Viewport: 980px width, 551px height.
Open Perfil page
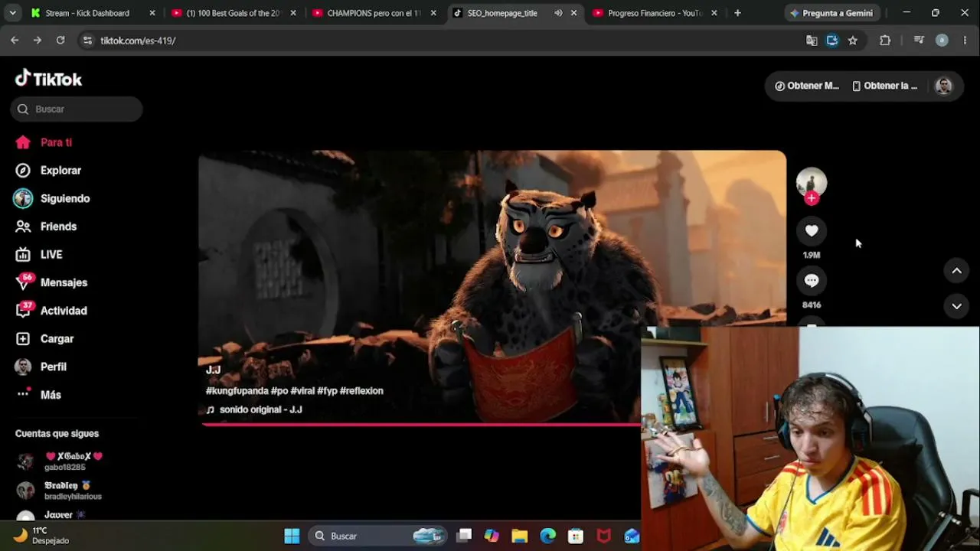pyautogui.click(x=41, y=367)
